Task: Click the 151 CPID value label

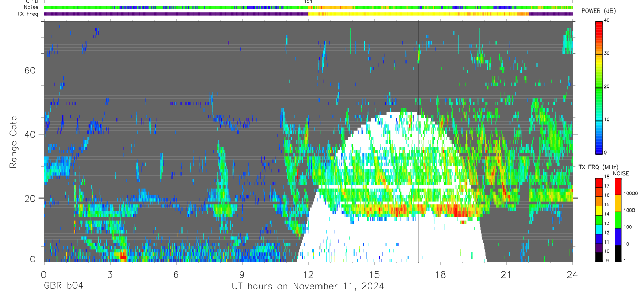Action: tap(308, 2)
